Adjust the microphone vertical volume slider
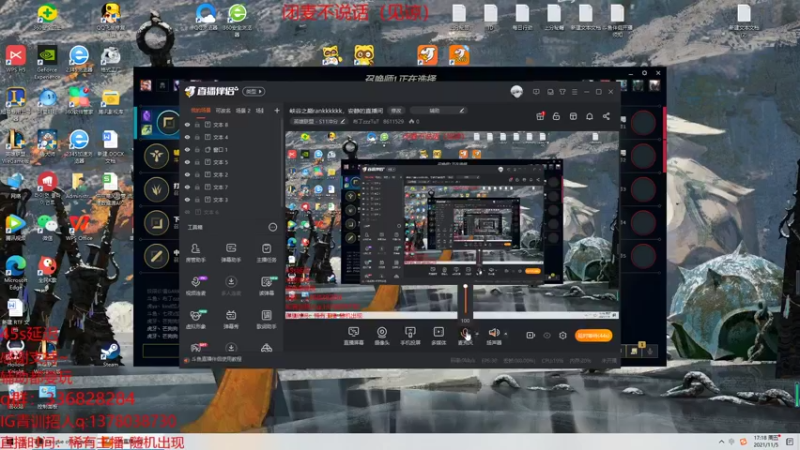800x450 pixels. pyautogui.click(x=465, y=299)
